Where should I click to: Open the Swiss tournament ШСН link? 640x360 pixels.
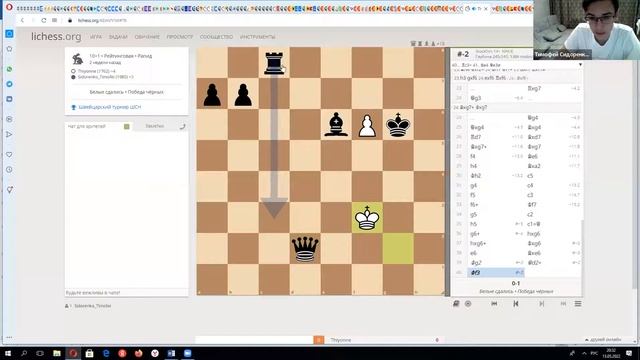[x=109, y=107]
